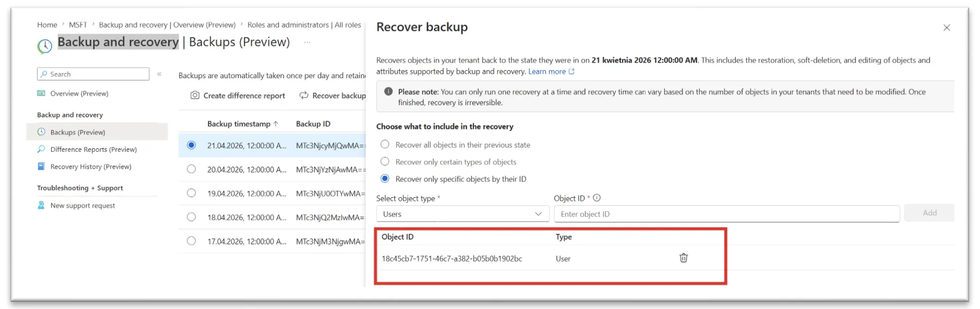Screen dimensions: 980x309
Task: Click the Recover backup toolbar icon
Action: (304, 95)
